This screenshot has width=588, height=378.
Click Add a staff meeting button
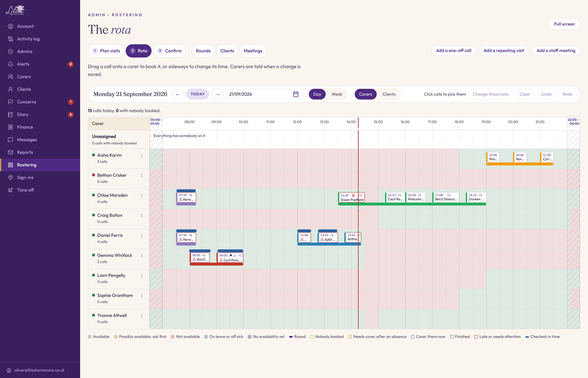[x=556, y=50]
